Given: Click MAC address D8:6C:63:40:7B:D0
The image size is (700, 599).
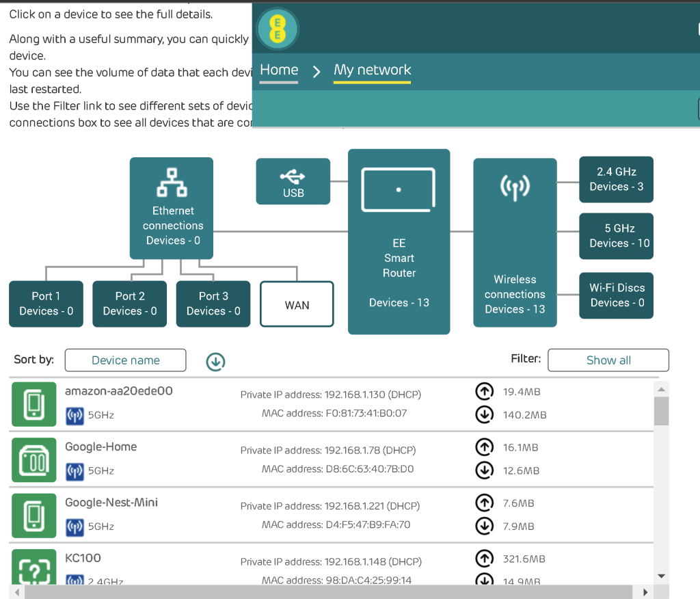Looking at the screenshot, I should (338, 469).
